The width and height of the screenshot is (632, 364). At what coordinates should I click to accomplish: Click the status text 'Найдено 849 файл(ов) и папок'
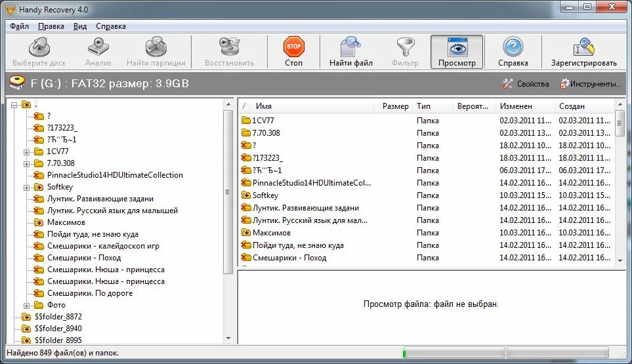pos(62,353)
